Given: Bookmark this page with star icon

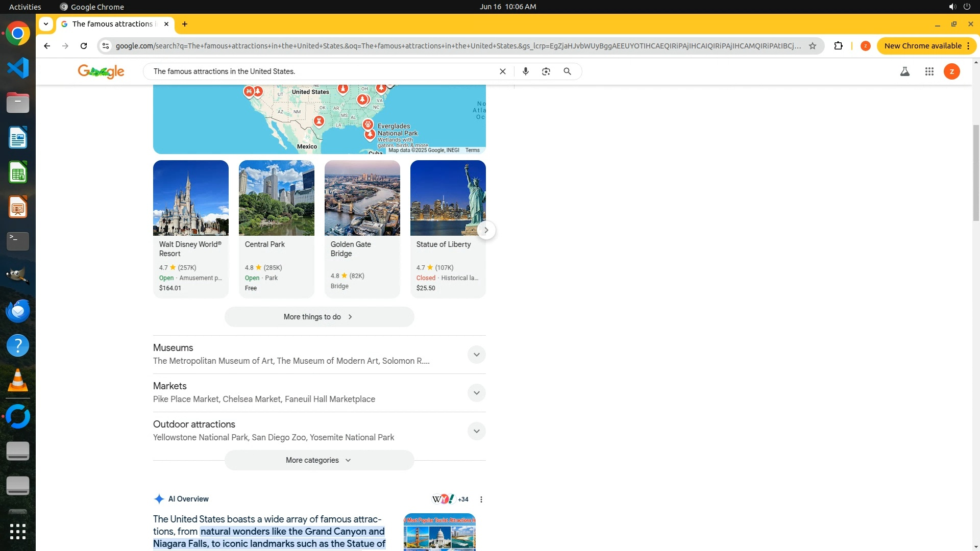Looking at the screenshot, I should coord(813,46).
